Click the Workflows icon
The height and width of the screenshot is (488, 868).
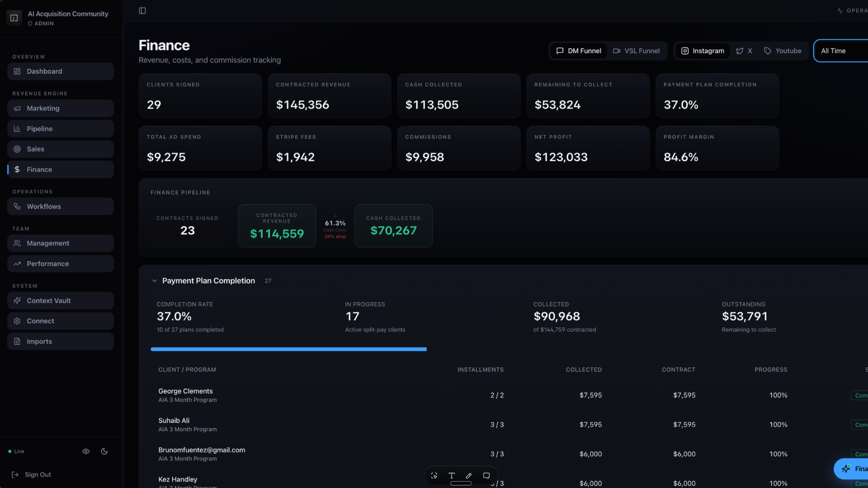[17, 206]
